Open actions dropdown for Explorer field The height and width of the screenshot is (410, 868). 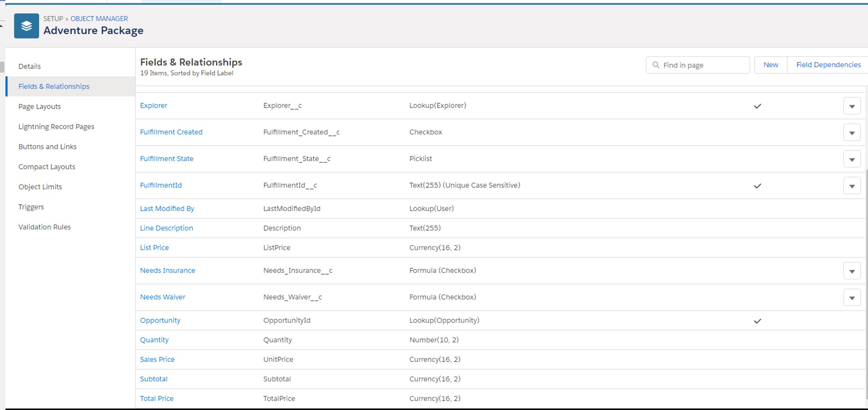(852, 106)
